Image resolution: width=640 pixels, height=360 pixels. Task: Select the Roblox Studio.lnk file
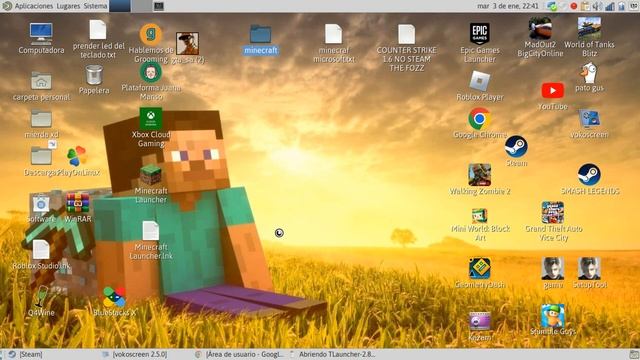coord(41,250)
